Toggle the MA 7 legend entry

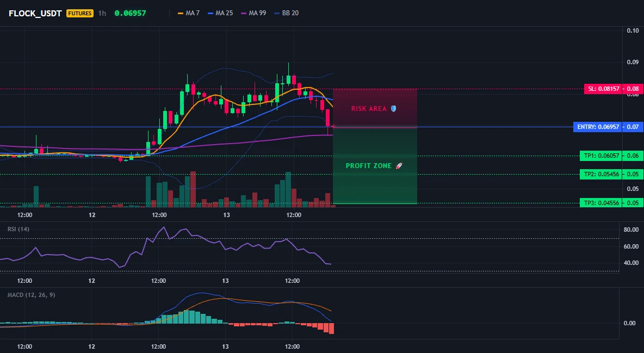point(189,13)
